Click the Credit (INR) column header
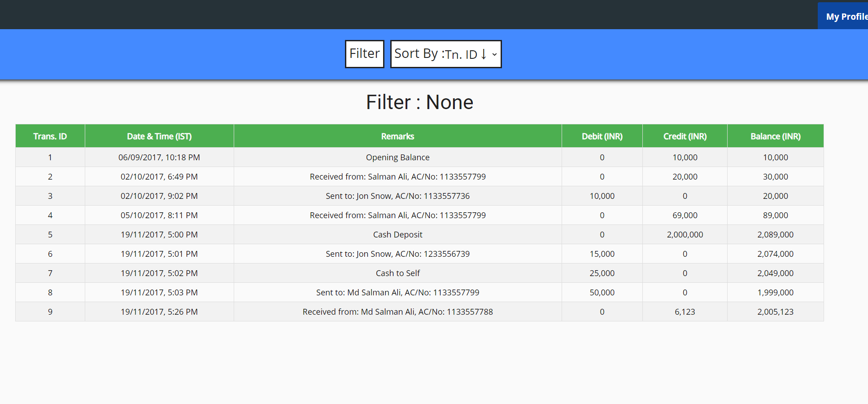The width and height of the screenshot is (868, 404). click(685, 136)
